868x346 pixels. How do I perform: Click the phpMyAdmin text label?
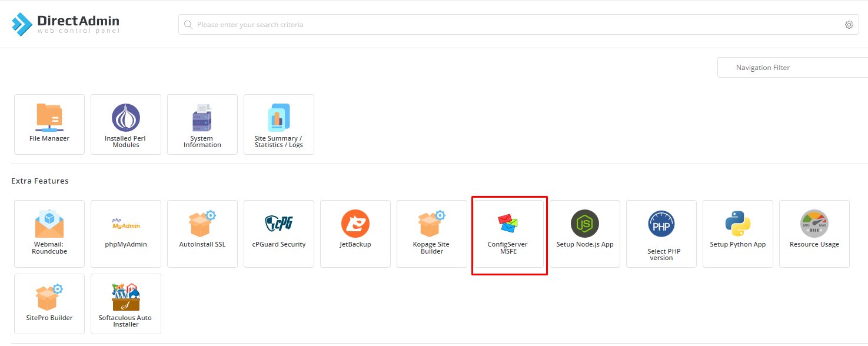pos(126,244)
